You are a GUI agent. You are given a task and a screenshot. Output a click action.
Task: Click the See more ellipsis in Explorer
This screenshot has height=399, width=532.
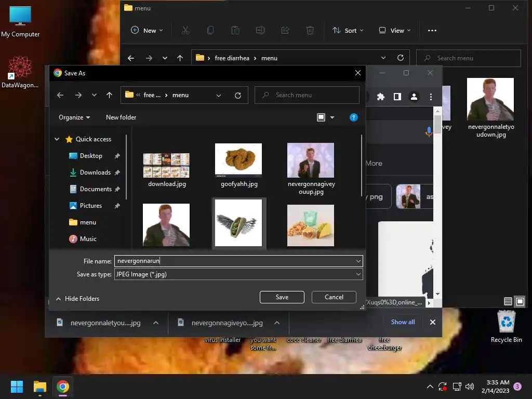[432, 31]
